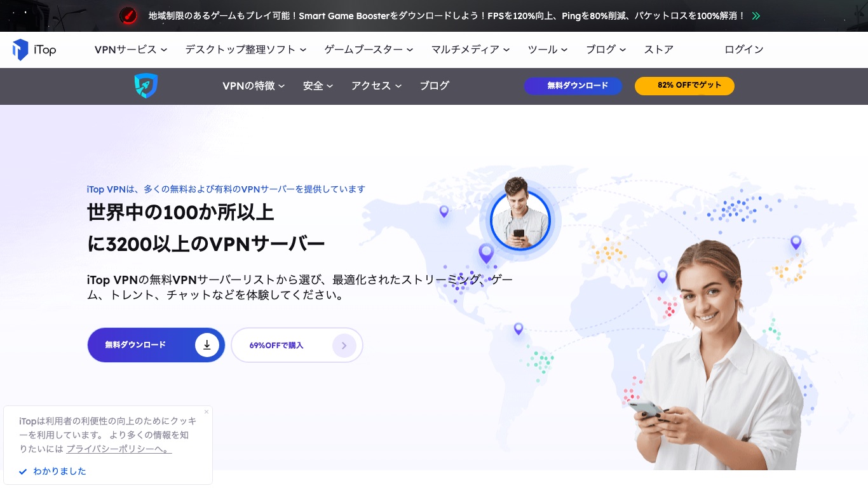The width and height of the screenshot is (868, 488).
Task: Click the heading 世界中の100か所以上
Action: pyautogui.click(x=180, y=212)
